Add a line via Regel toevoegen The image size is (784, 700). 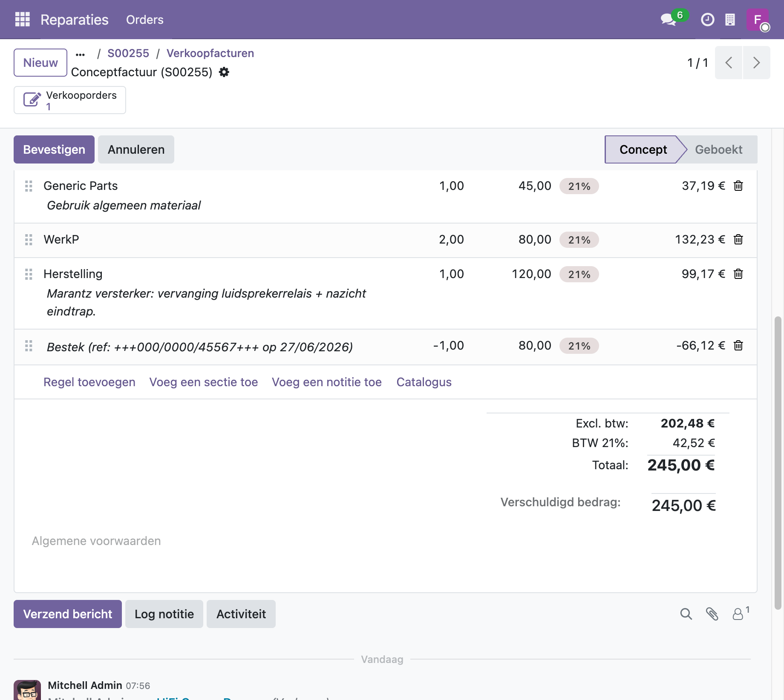[x=89, y=382]
